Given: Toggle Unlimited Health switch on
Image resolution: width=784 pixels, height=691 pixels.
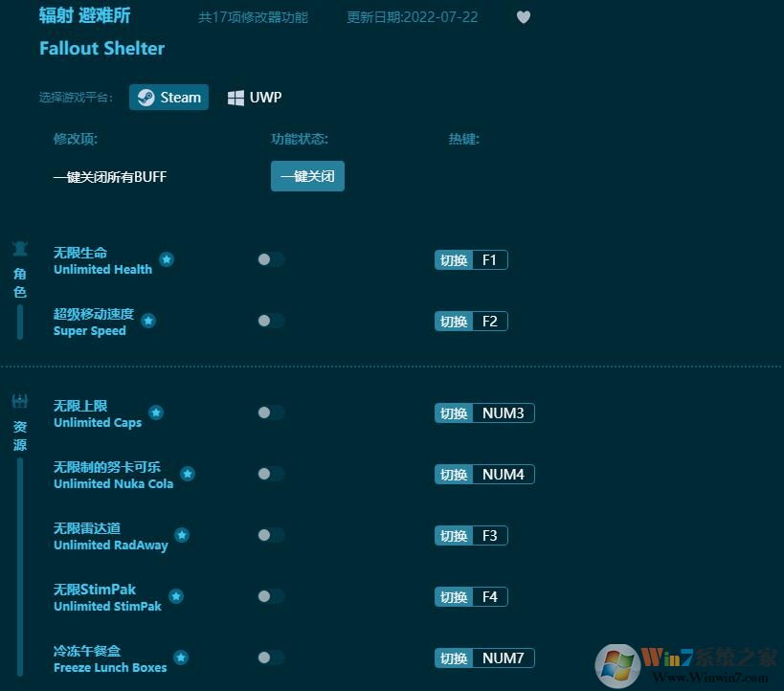Looking at the screenshot, I should pos(271,259).
